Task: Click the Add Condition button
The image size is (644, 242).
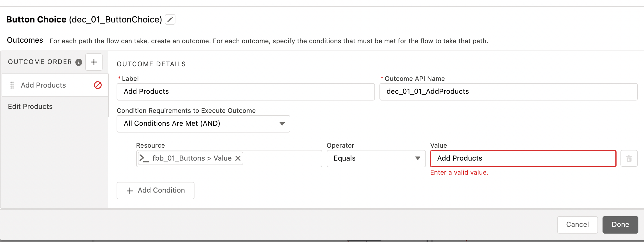Action: [156, 190]
